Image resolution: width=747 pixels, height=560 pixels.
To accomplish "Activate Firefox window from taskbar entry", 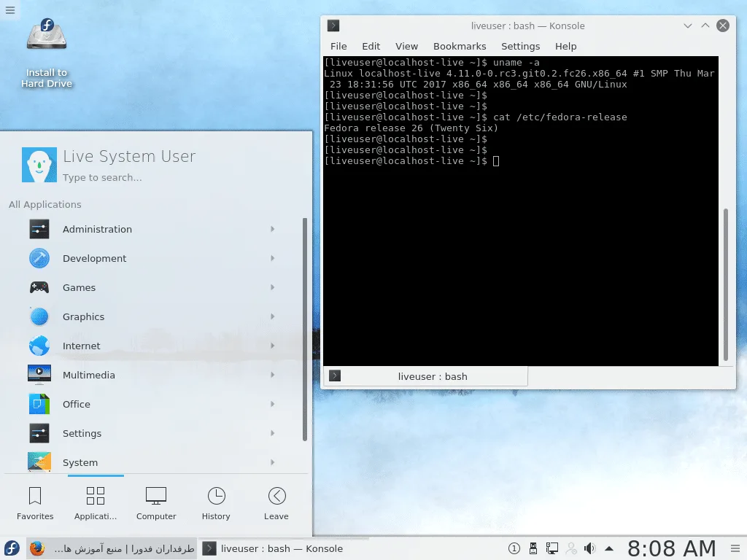I will point(112,548).
